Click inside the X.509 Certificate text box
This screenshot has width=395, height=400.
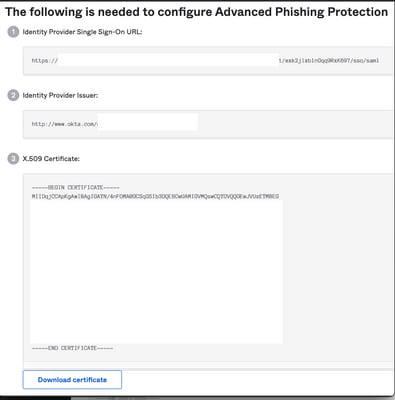(209, 268)
